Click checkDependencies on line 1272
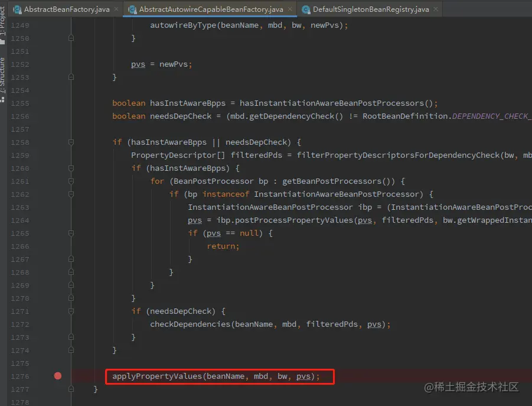 pos(190,324)
